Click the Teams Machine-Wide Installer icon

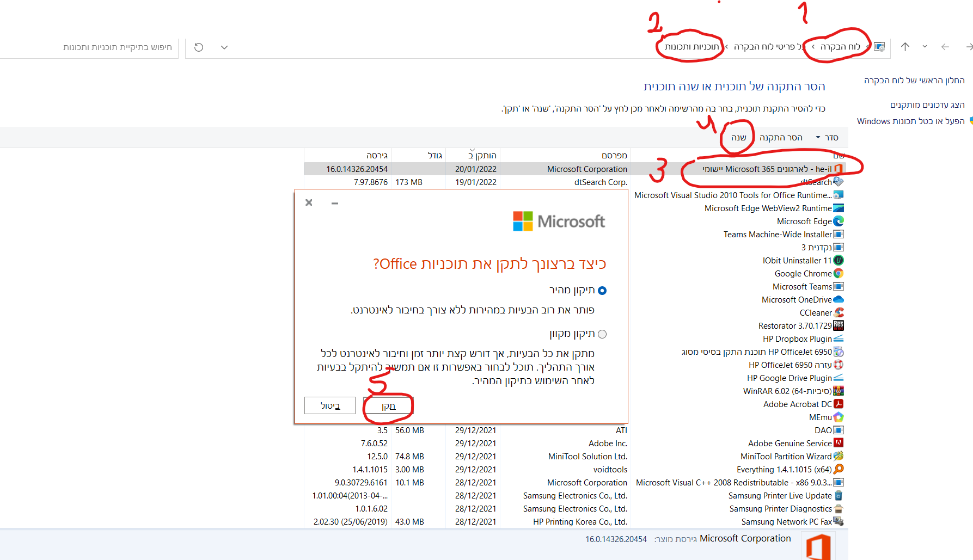pyautogui.click(x=839, y=234)
